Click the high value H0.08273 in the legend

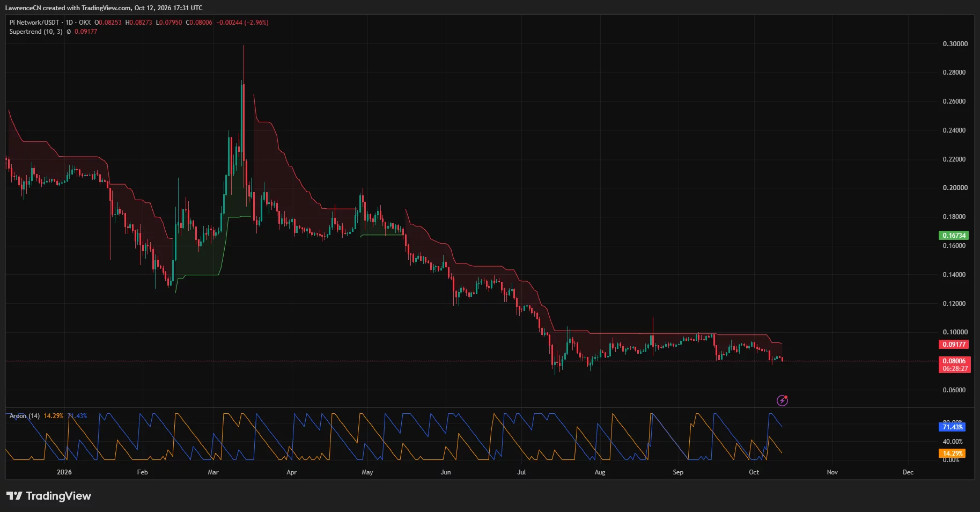click(139, 23)
